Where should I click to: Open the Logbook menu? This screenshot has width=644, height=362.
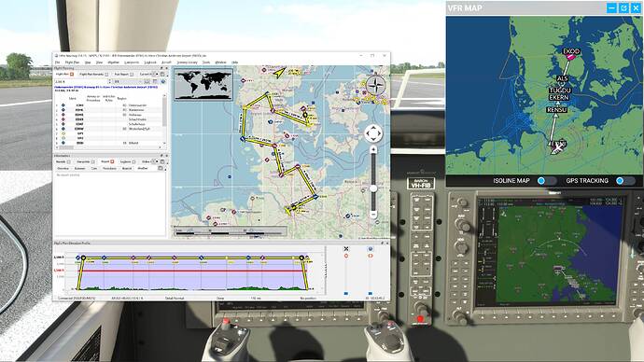point(150,63)
